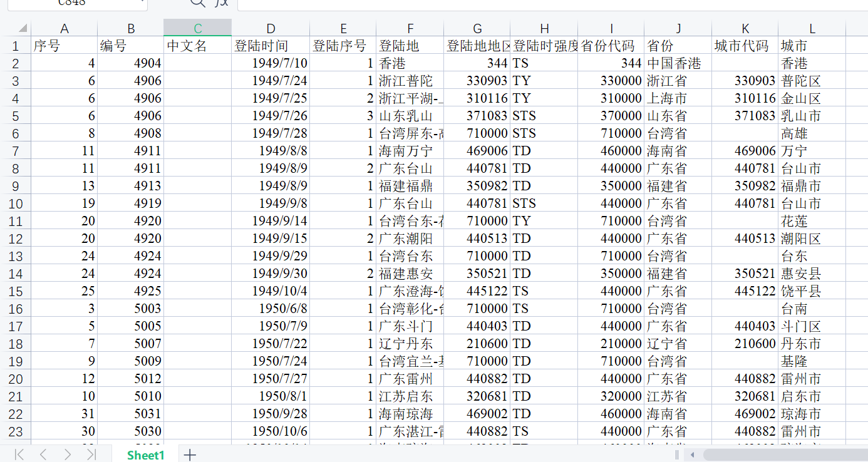Select the cell containing 浙江普陀
The image size is (868, 462).
410,81
